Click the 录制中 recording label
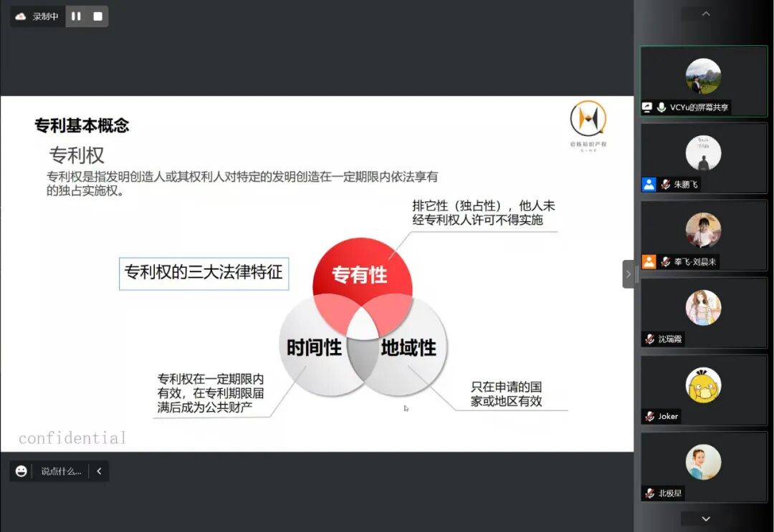Screen dimensions: 774x532 (41, 16)
